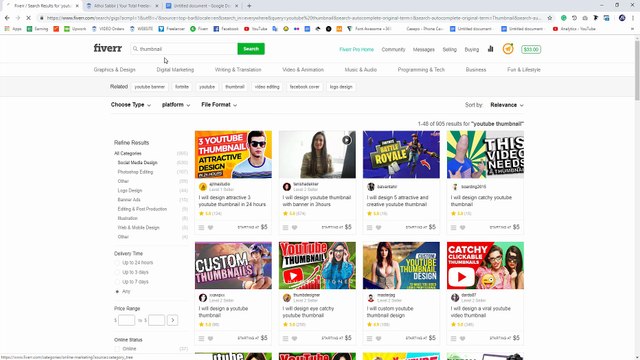
Task: Favorite the 'custom youtube thumbnail design' gig
Action: 379,338
